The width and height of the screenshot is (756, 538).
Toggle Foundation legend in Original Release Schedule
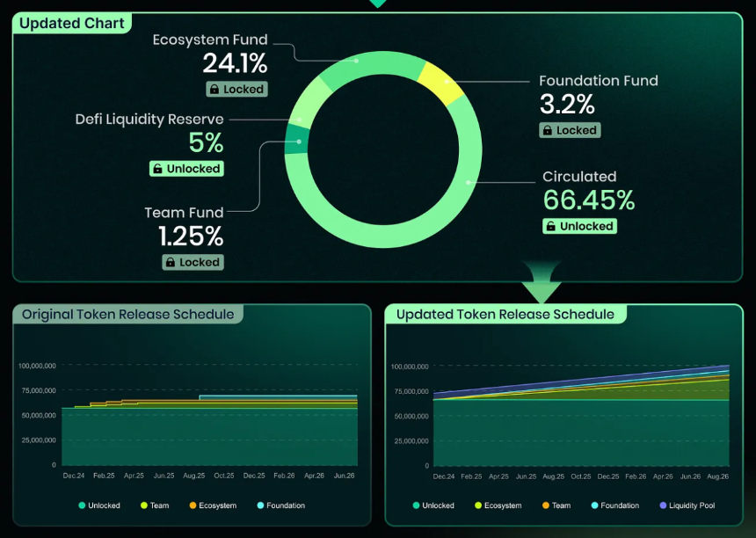[x=281, y=505]
